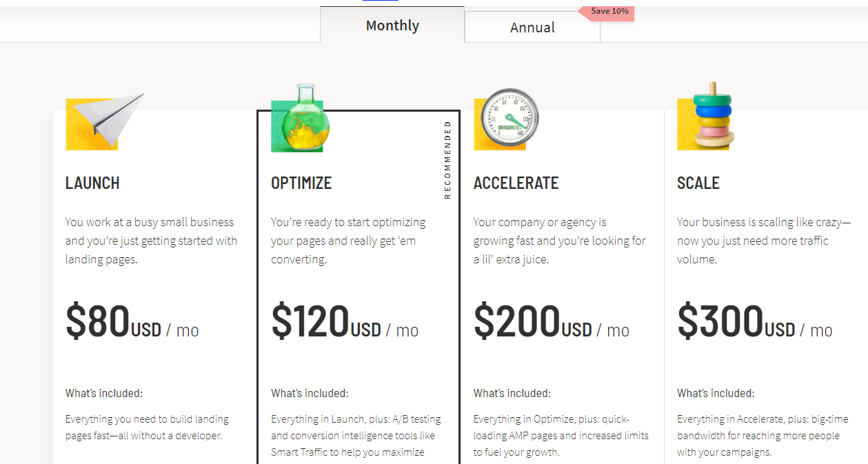The height and width of the screenshot is (464, 868).
Task: Select the OPTIMIZE plan heading
Action: [x=301, y=183]
